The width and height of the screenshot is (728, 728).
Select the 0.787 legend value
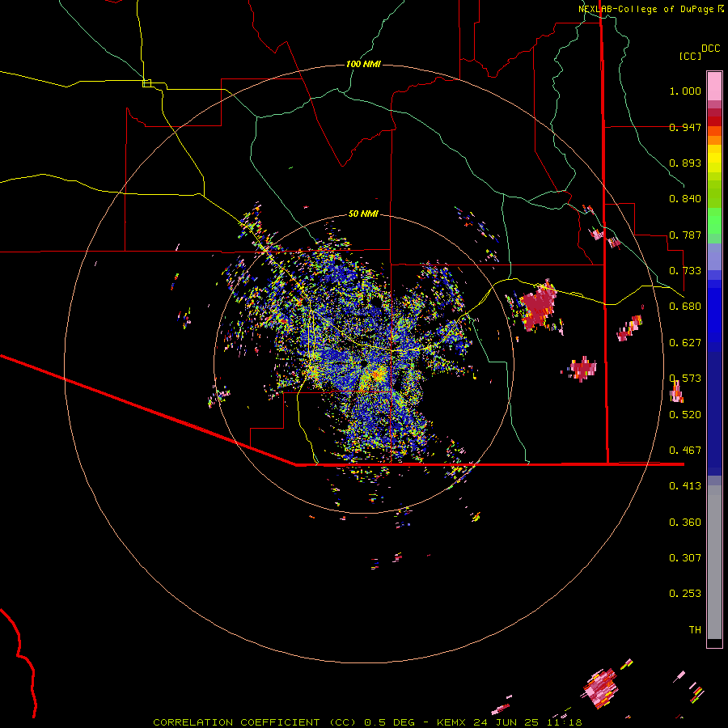685,235
